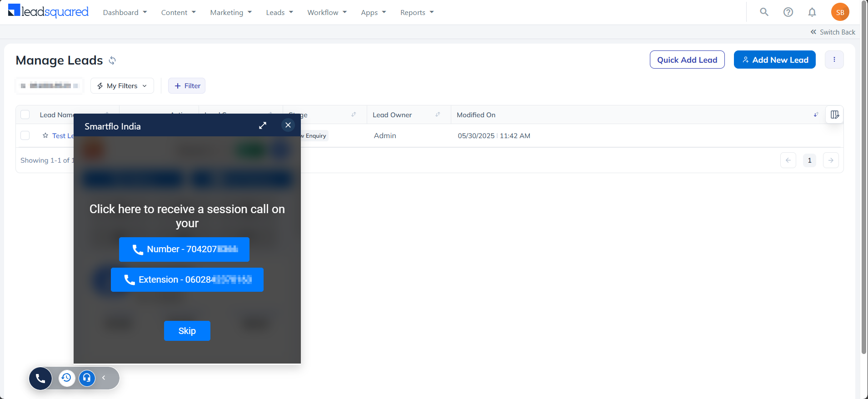Sort by the Stage column
The height and width of the screenshot is (399, 868).
(x=354, y=115)
